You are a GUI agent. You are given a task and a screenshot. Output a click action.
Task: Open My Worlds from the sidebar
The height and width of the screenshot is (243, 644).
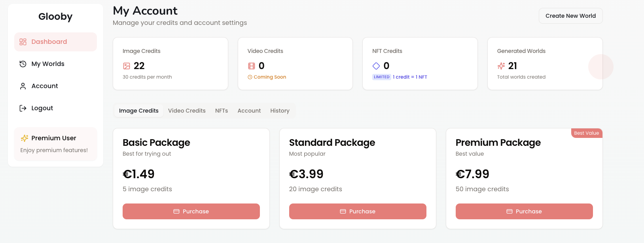[x=48, y=64]
